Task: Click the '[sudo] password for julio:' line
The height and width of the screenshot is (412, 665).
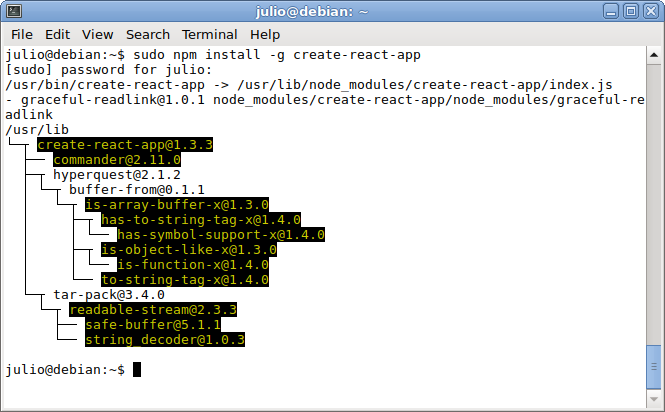Action: coord(109,70)
